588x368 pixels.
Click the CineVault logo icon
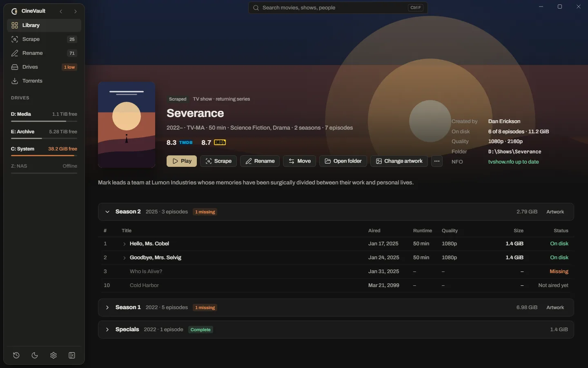pos(14,11)
